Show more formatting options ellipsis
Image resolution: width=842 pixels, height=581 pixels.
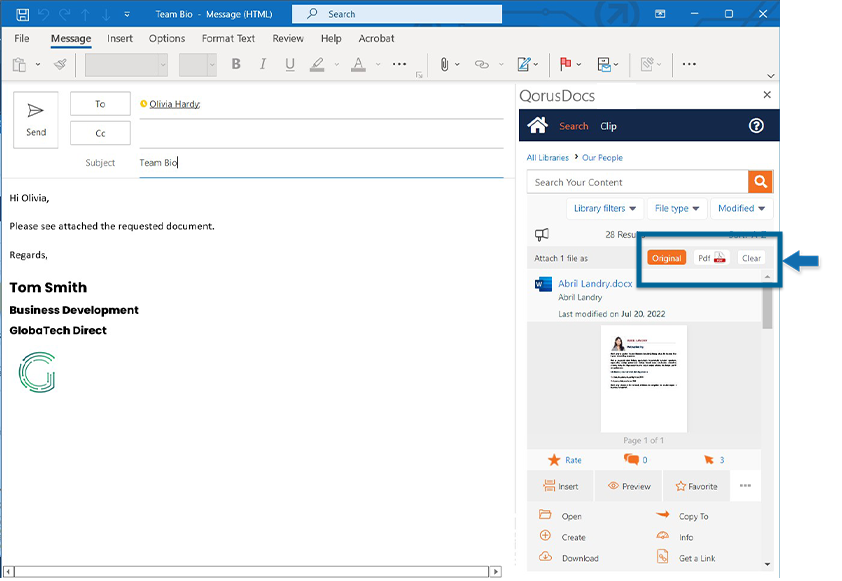click(x=400, y=64)
